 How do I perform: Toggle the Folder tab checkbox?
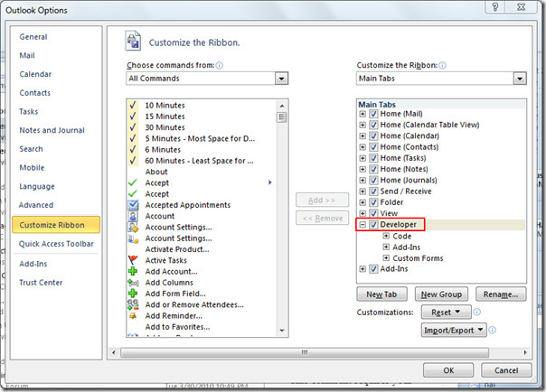[373, 202]
